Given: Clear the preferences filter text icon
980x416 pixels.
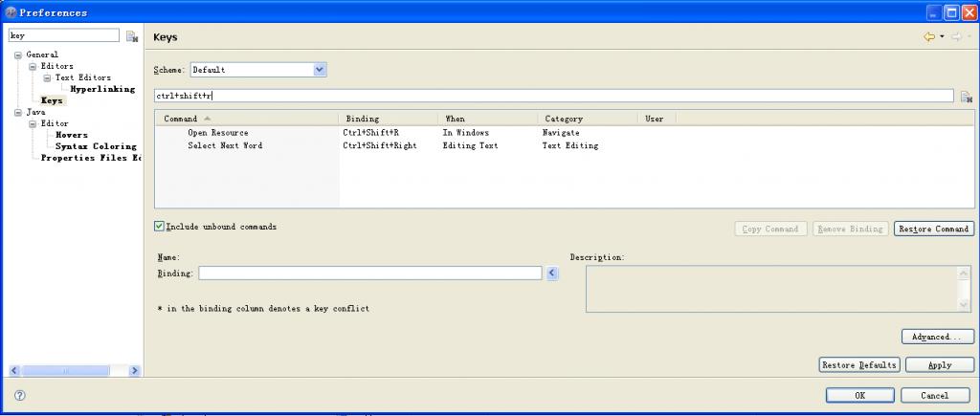Looking at the screenshot, I should [131, 36].
